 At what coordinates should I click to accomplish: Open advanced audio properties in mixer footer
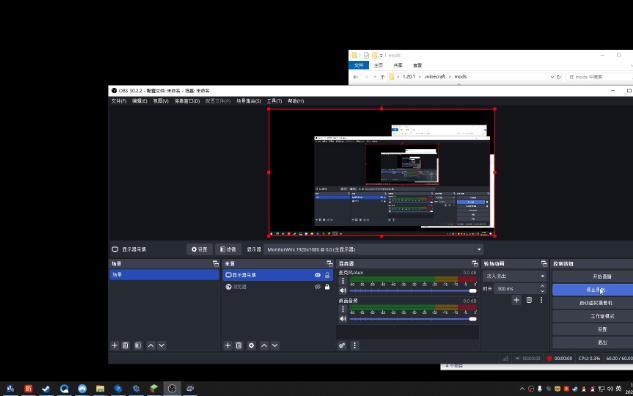click(342, 346)
